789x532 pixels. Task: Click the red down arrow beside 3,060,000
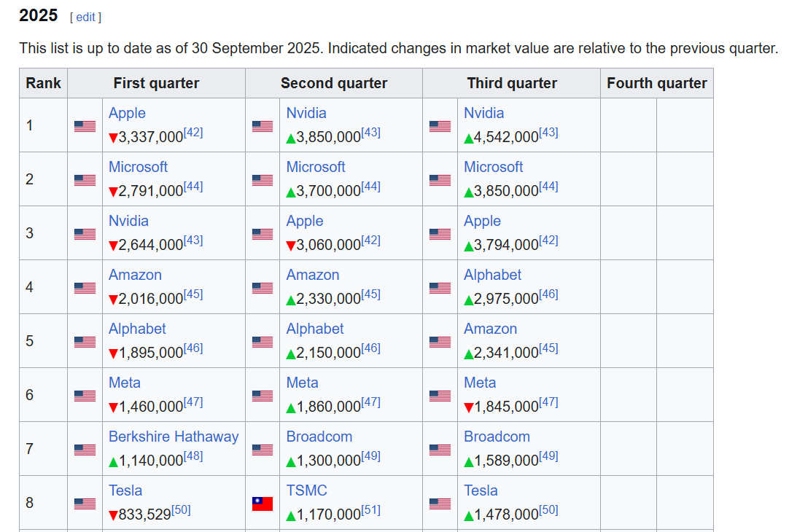pos(291,246)
